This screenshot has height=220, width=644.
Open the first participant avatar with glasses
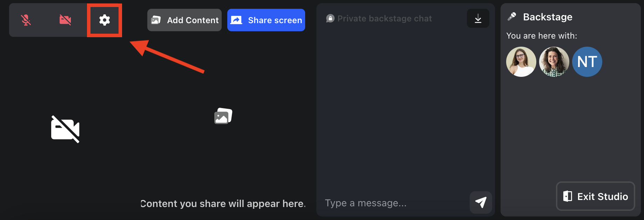(x=521, y=62)
